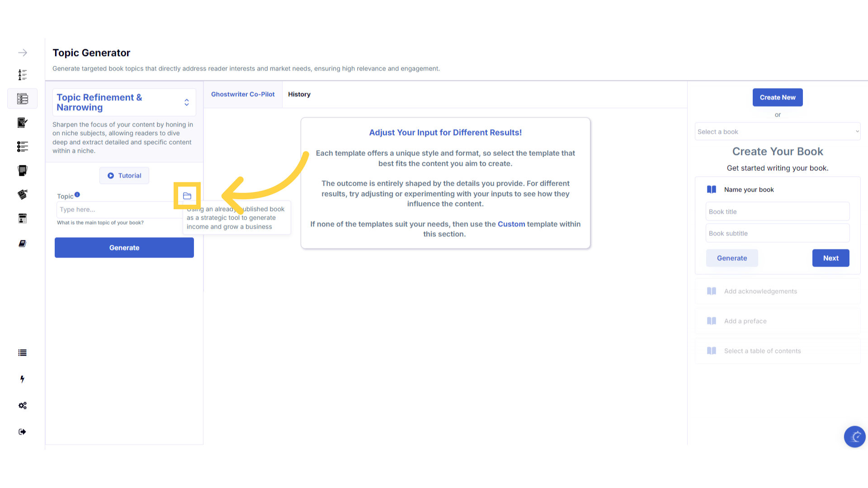This screenshot has height=488, width=868.
Task: Select the Ghostwriter Co-Pilot tab
Action: (x=243, y=94)
